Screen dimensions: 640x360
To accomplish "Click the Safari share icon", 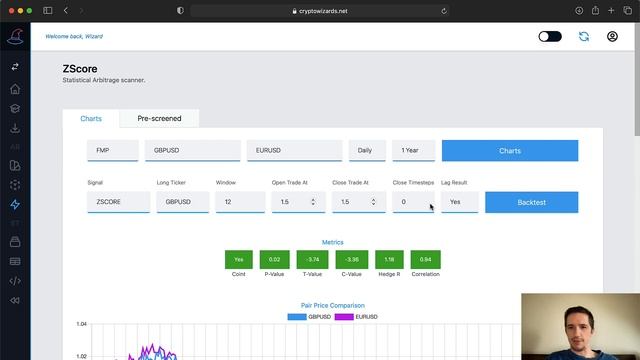I will tap(596, 10).
